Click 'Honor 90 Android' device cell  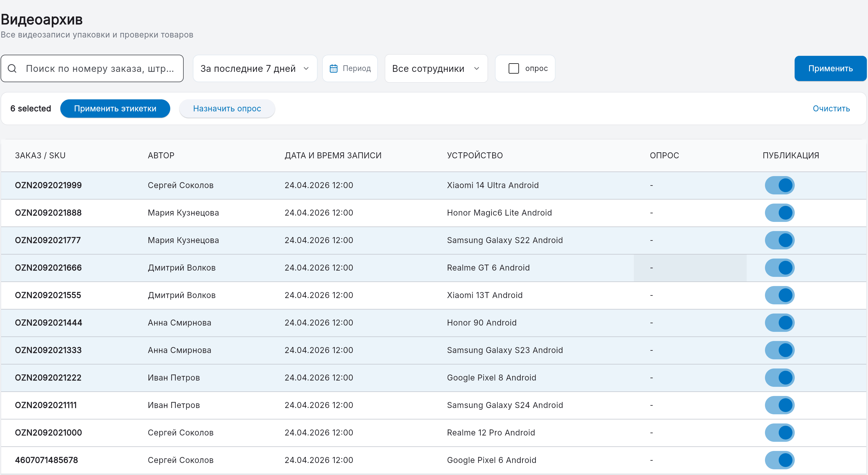coord(481,323)
